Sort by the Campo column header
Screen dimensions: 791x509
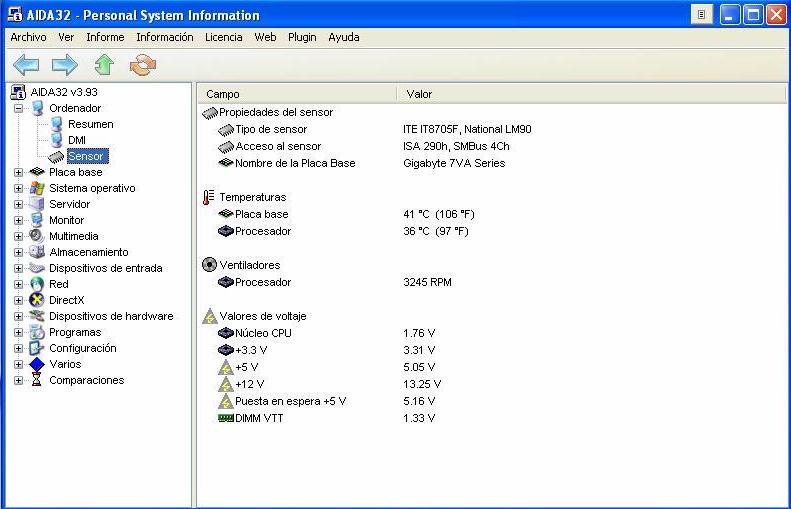point(297,94)
